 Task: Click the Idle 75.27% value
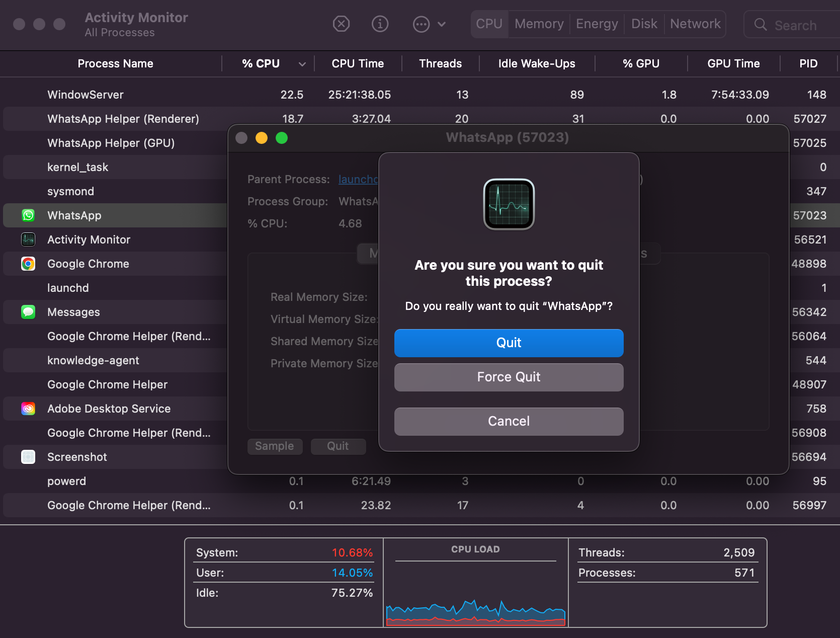click(x=352, y=593)
